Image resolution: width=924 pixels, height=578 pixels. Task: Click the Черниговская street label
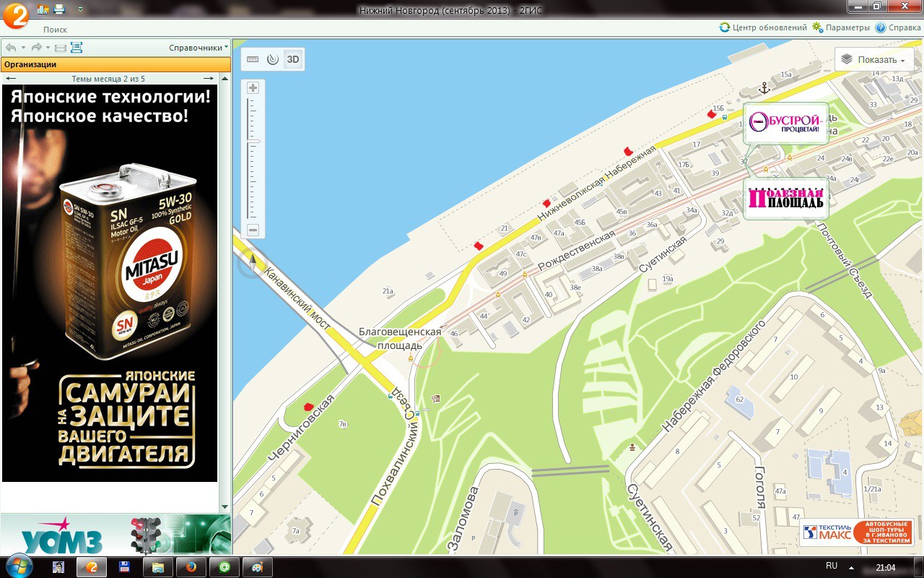pos(302,428)
